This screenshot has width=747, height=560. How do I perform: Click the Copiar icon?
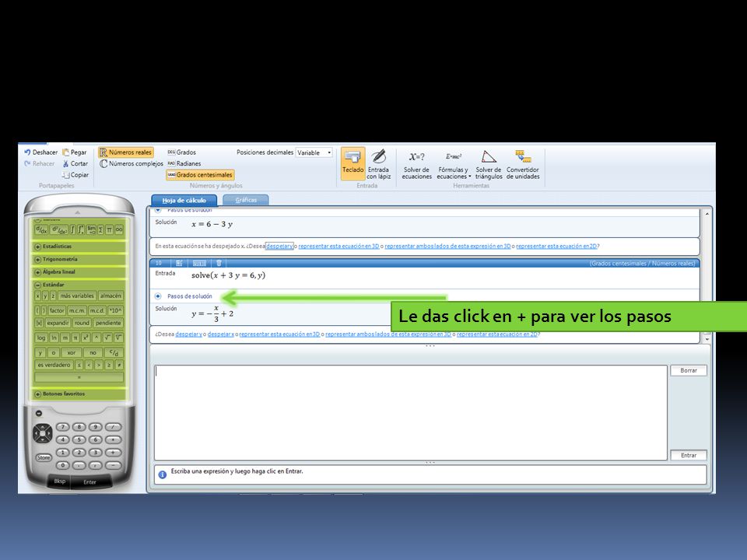65,175
